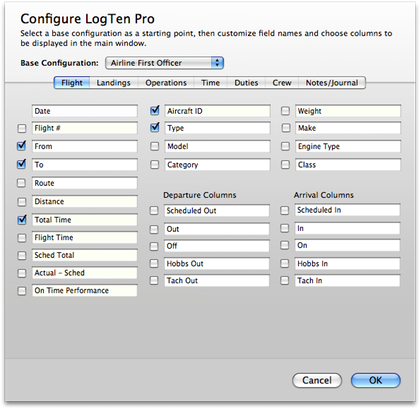420x409 pixels.
Task: Tick the Actual - Sched checkbox
Action: pyautogui.click(x=22, y=273)
